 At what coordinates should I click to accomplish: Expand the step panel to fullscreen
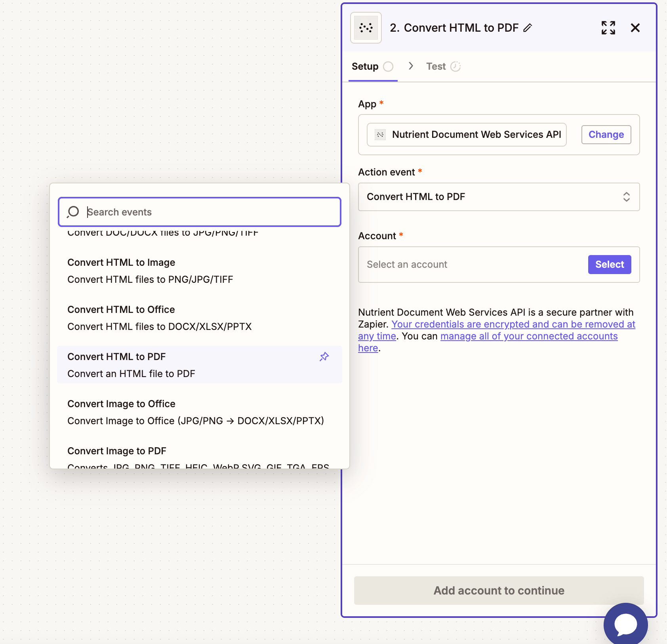608,28
